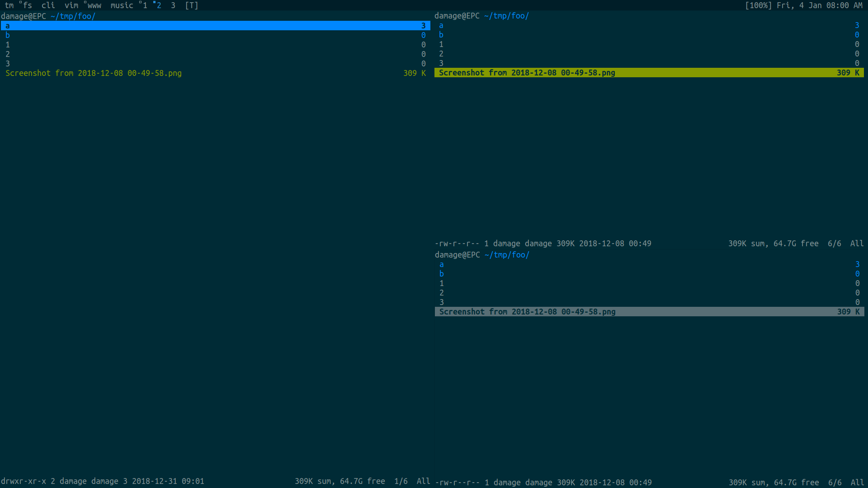This screenshot has width=868, height=488.
Task: Select the Screenshot png in left pane
Action: point(94,73)
